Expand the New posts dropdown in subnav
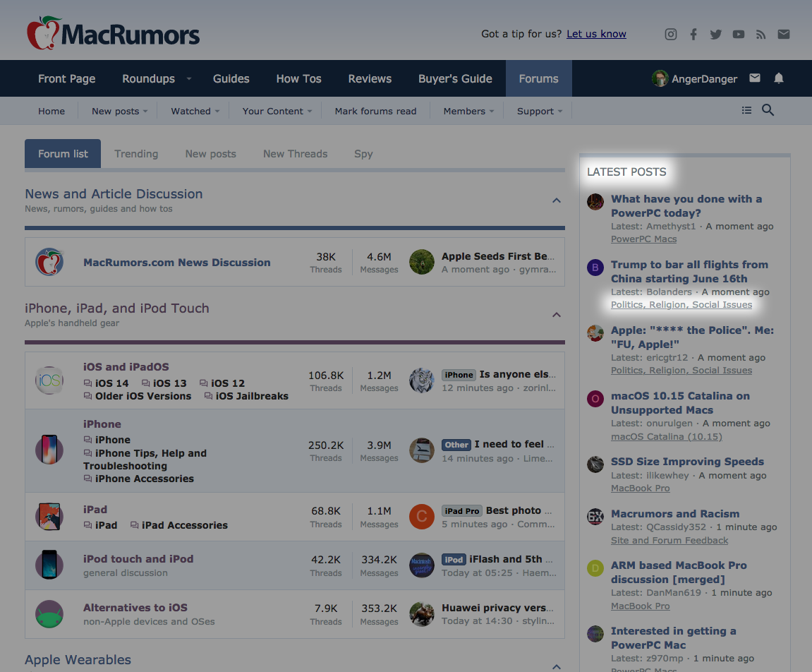 point(145,112)
